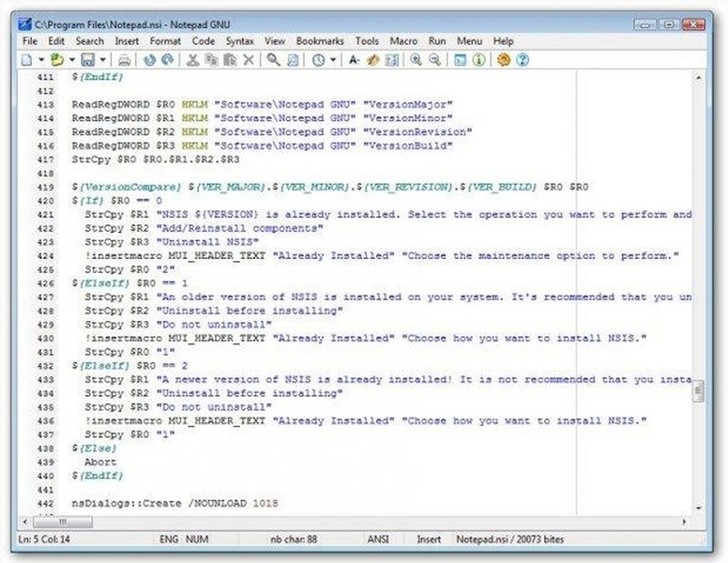Open the File menu
Viewport: 728px width, 563px height.
click(30, 41)
